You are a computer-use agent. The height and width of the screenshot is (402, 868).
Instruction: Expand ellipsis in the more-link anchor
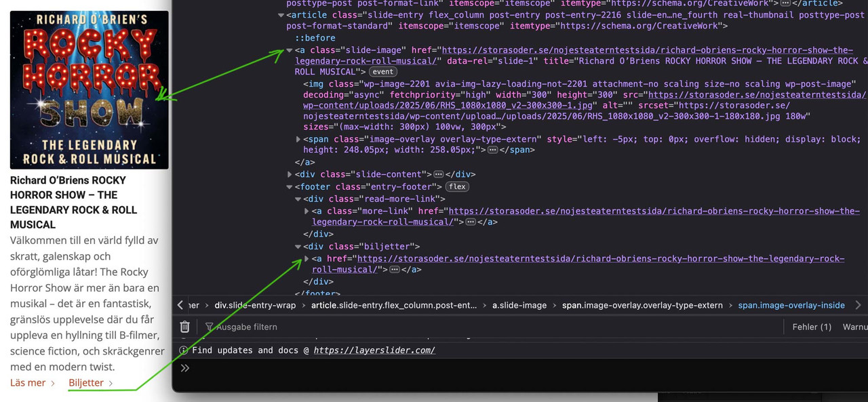(471, 222)
